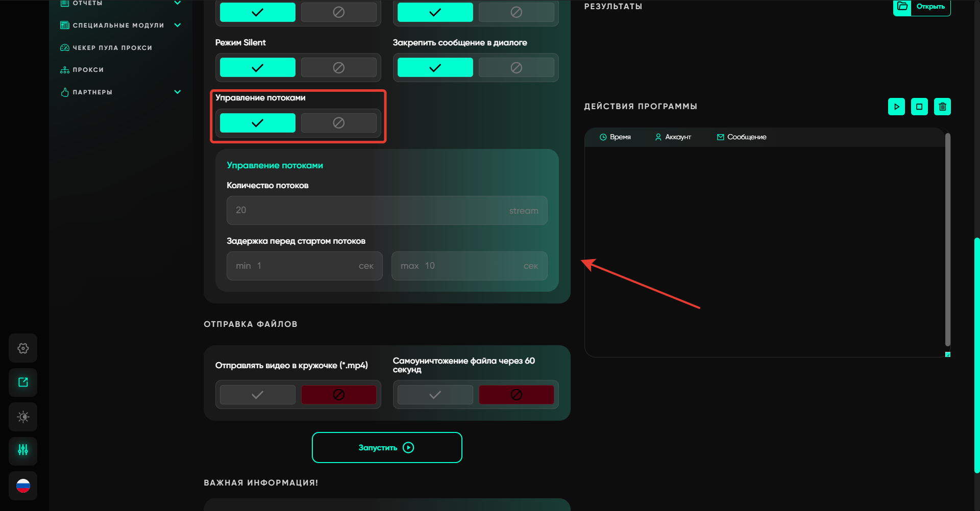Click the external link icon in sidebar
The image size is (980, 511).
point(23,382)
